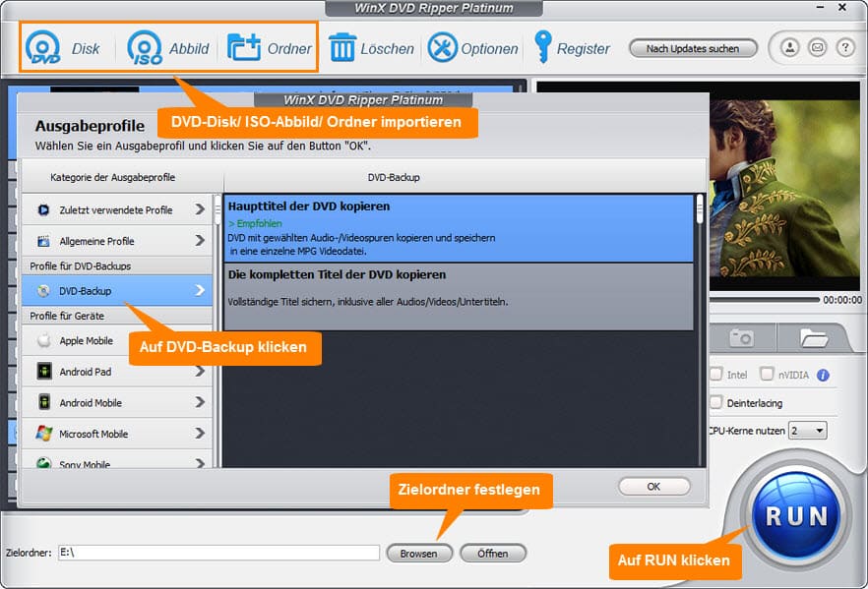Click the email envelope icon

point(817,47)
